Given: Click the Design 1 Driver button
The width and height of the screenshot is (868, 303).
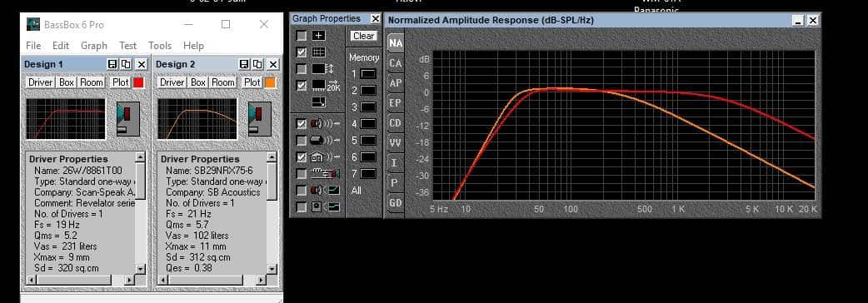Looking at the screenshot, I should click(41, 82).
